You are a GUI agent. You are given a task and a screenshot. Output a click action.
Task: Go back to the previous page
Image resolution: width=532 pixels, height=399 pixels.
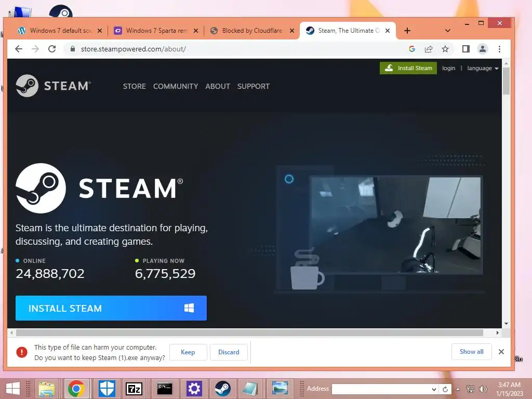(19, 49)
